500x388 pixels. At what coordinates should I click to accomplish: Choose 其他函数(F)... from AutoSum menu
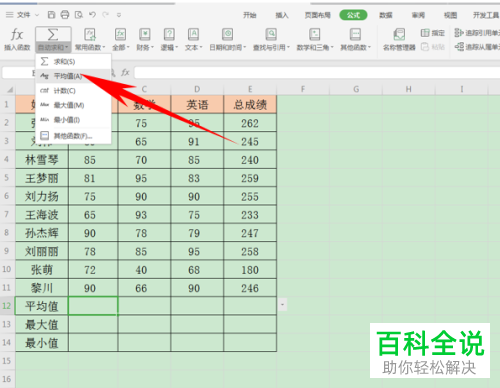pos(73,136)
